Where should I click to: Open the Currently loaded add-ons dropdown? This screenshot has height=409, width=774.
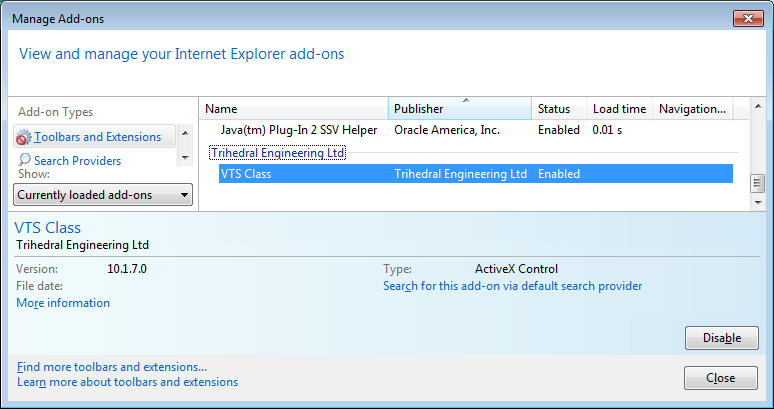point(103,195)
